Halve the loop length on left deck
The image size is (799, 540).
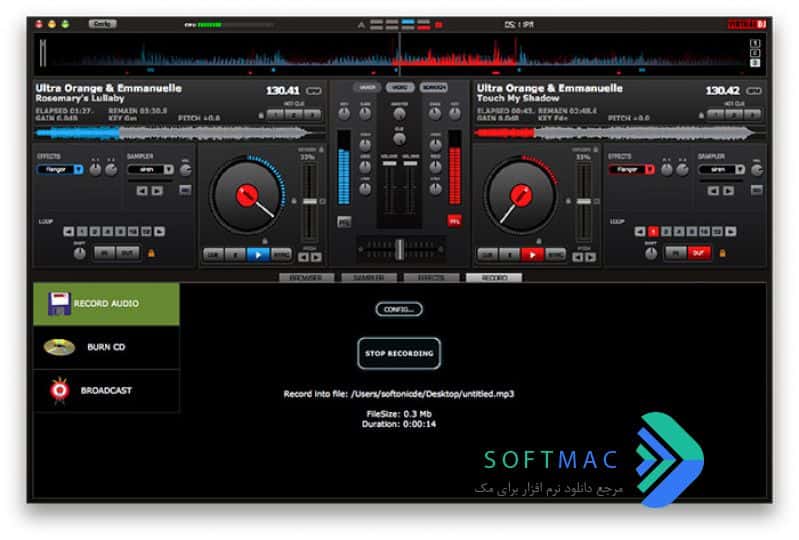point(69,232)
